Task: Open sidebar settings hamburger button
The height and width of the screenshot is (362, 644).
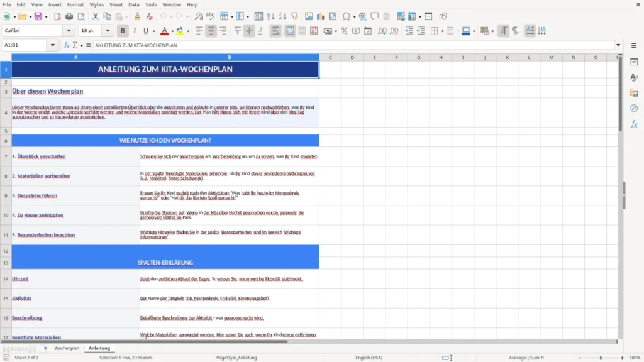Action: tap(634, 45)
